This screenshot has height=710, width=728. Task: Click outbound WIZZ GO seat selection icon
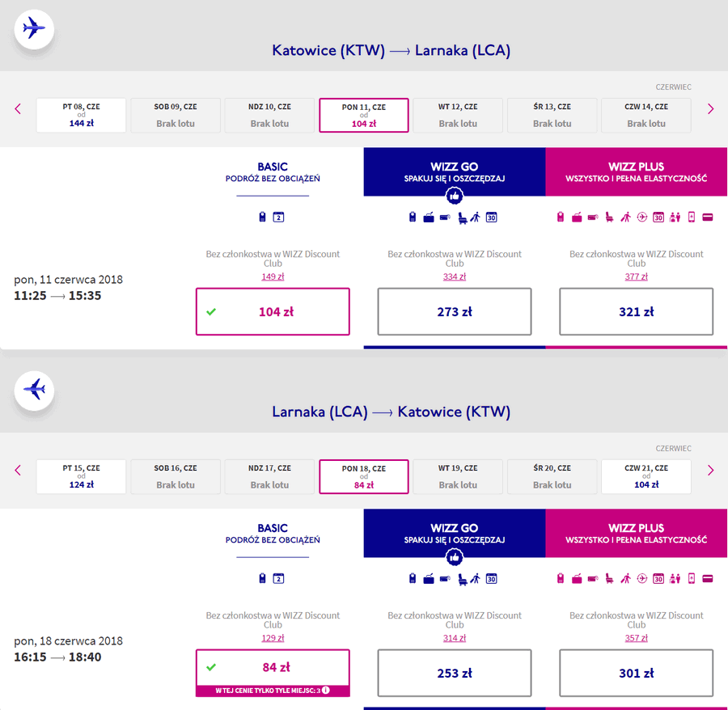pos(462,218)
